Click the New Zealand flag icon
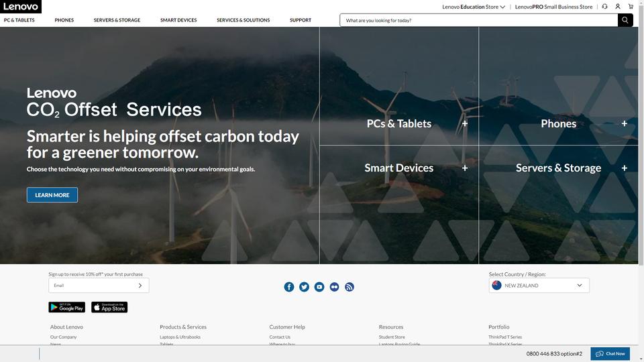Image resolution: width=644 pixels, height=362 pixels. 496,286
